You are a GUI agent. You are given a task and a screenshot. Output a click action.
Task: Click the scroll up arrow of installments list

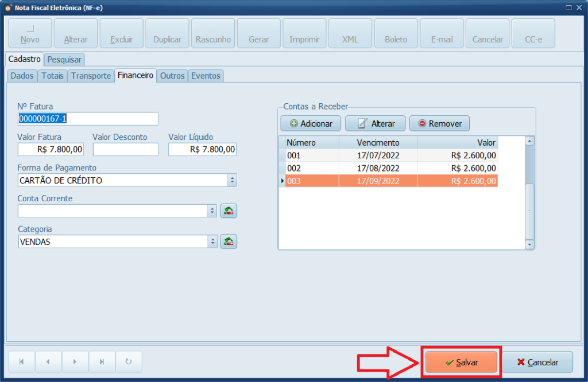pyautogui.click(x=529, y=141)
